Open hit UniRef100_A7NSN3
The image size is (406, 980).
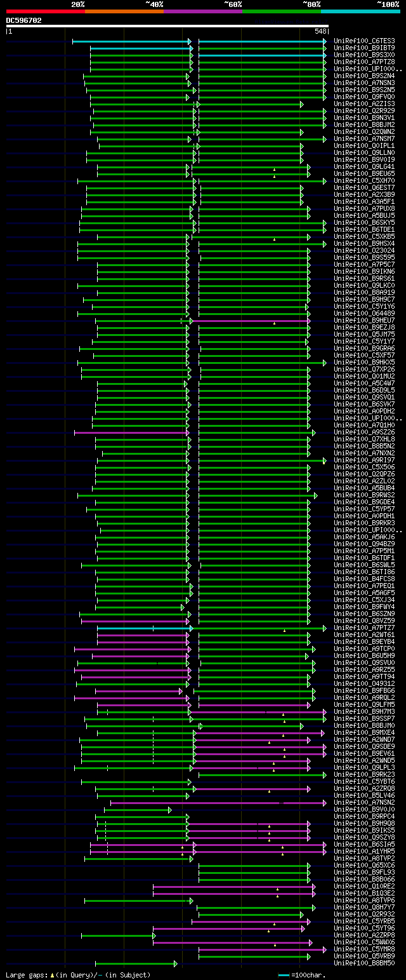pos(364,83)
